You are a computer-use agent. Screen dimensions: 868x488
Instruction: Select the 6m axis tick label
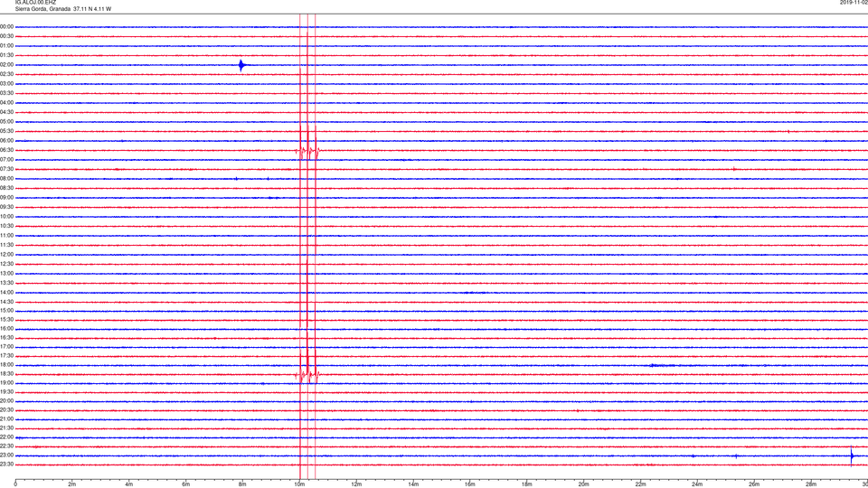pyautogui.click(x=186, y=484)
